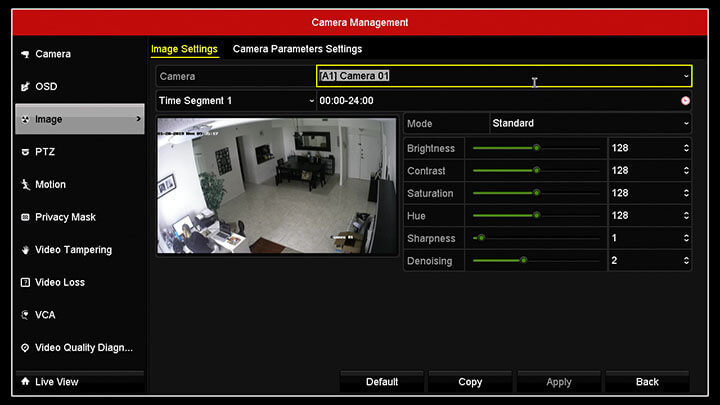This screenshot has width=720, height=405.
Task: Switch to Camera Parameters Settings tab
Action: pos(297,49)
